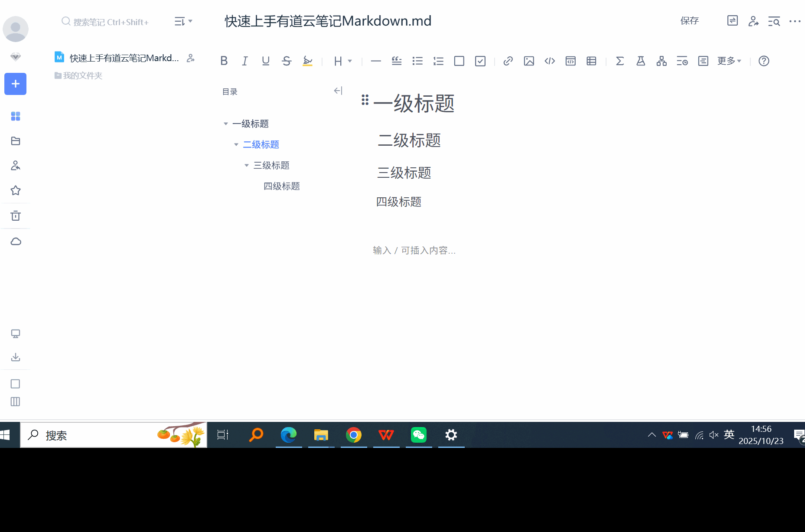The image size is (805, 532).
Task: Insert a horizontal divider line
Action: [x=376, y=61]
